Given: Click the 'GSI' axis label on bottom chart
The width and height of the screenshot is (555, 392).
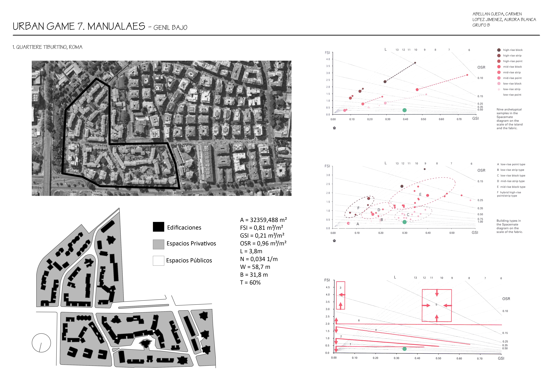Looking at the screenshot, I should 501,358.
